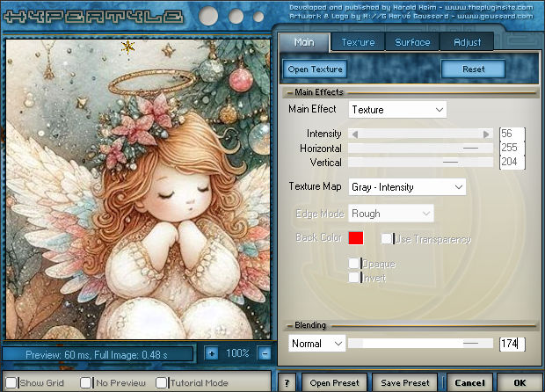Toggle the No Preview checkbox
The image size is (545, 392).
pos(86,383)
